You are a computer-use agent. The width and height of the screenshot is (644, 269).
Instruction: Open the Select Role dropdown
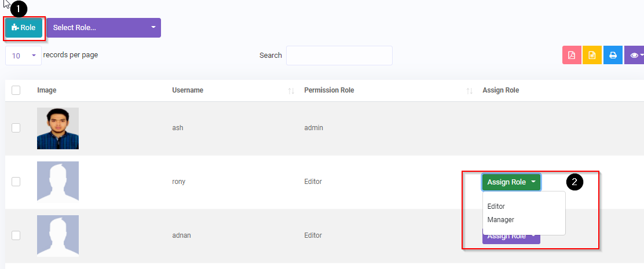104,28
